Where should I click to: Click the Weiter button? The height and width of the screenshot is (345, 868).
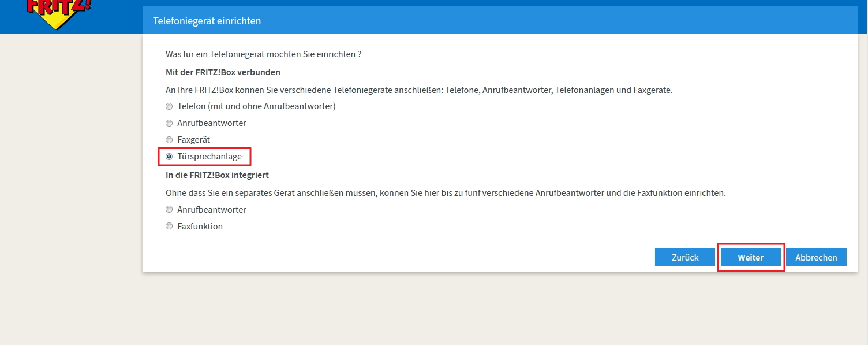(x=750, y=258)
